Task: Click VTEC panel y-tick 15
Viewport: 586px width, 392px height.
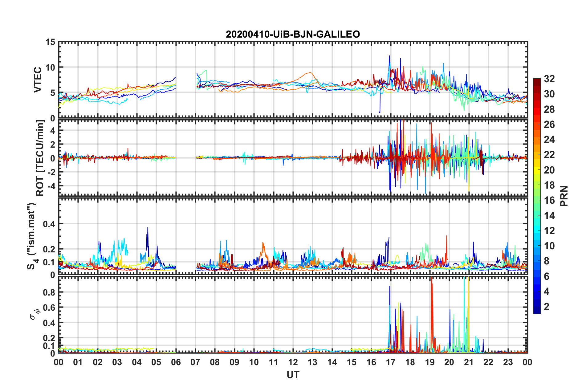Action: [x=50, y=42]
